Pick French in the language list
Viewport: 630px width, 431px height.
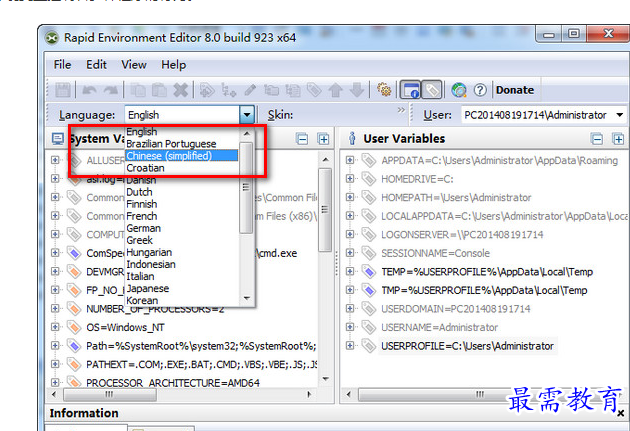[x=182, y=216]
